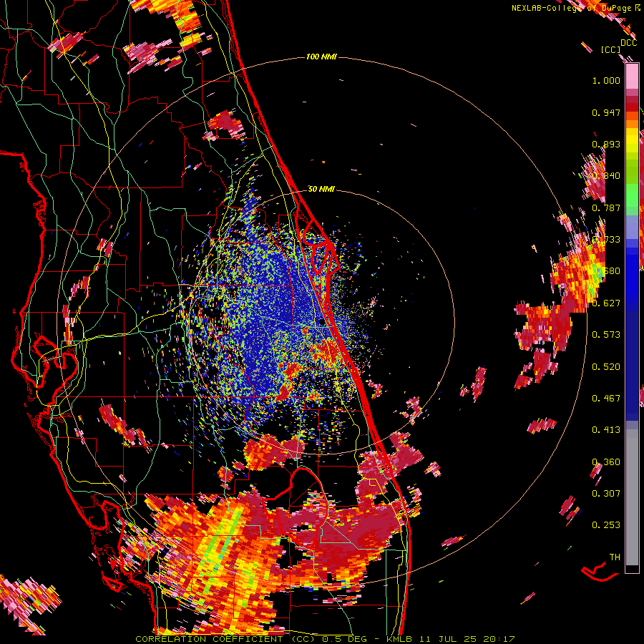Click the DCC product label
The width and height of the screenshot is (644, 644).
tap(628, 43)
